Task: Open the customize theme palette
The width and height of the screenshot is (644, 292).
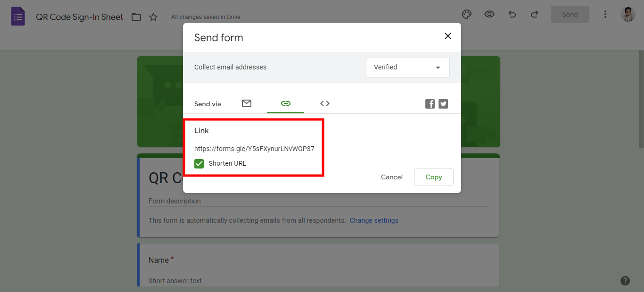Action: [467, 14]
